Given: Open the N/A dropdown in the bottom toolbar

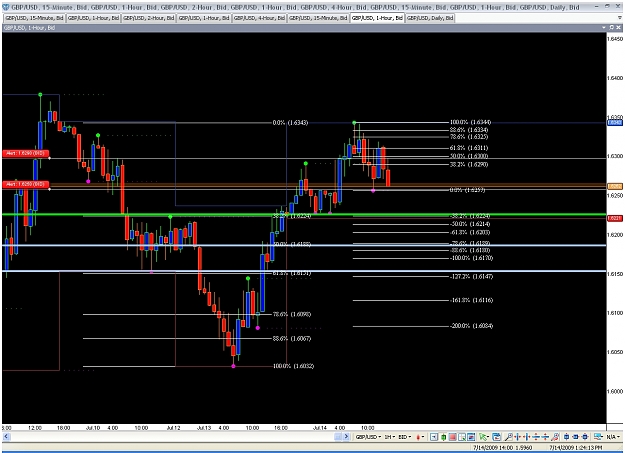Looking at the screenshot, I should 613,437.
